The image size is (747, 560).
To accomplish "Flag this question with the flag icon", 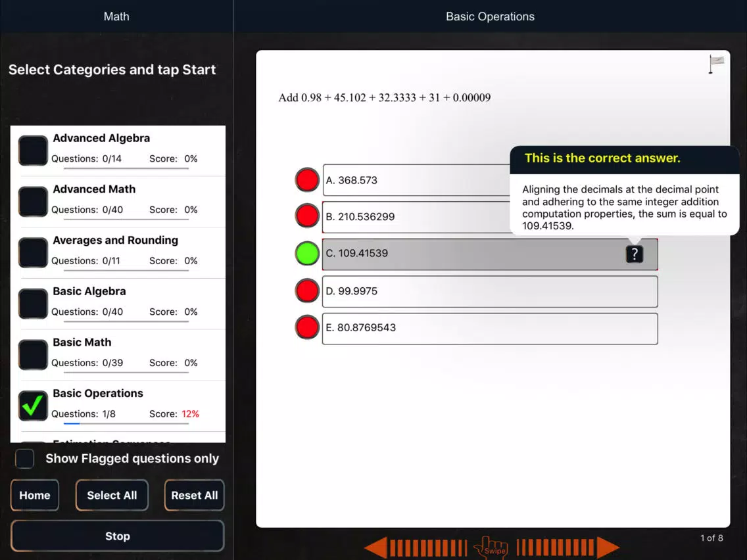I will [x=716, y=64].
